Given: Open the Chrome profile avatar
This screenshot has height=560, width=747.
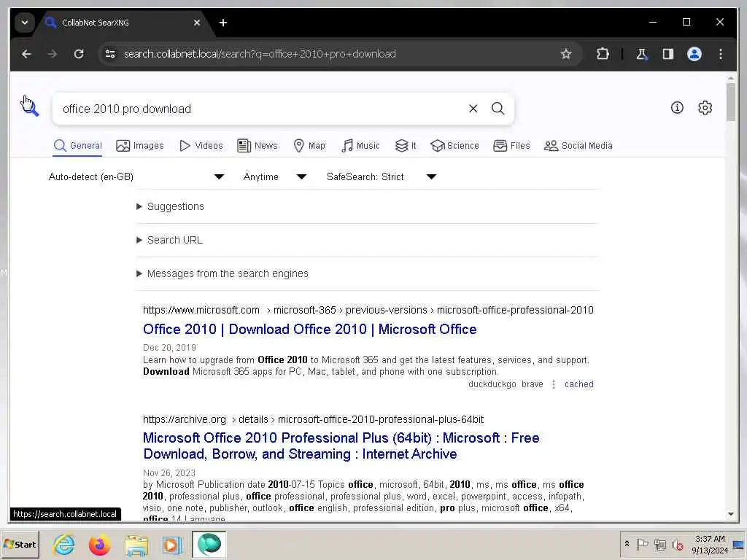Looking at the screenshot, I should pos(694,54).
